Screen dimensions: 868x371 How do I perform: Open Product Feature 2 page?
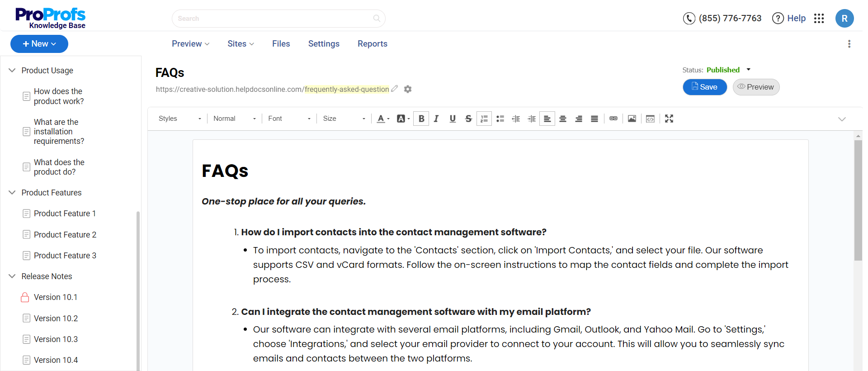coord(65,235)
